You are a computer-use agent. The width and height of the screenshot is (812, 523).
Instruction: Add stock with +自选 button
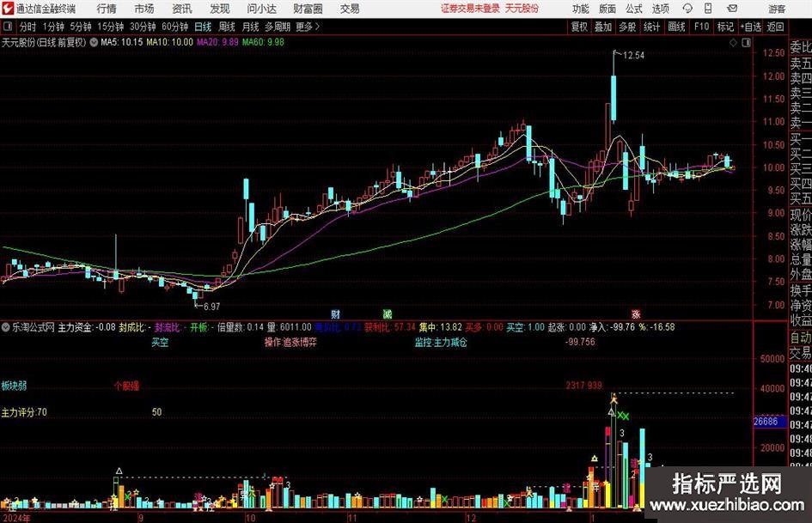pos(750,27)
